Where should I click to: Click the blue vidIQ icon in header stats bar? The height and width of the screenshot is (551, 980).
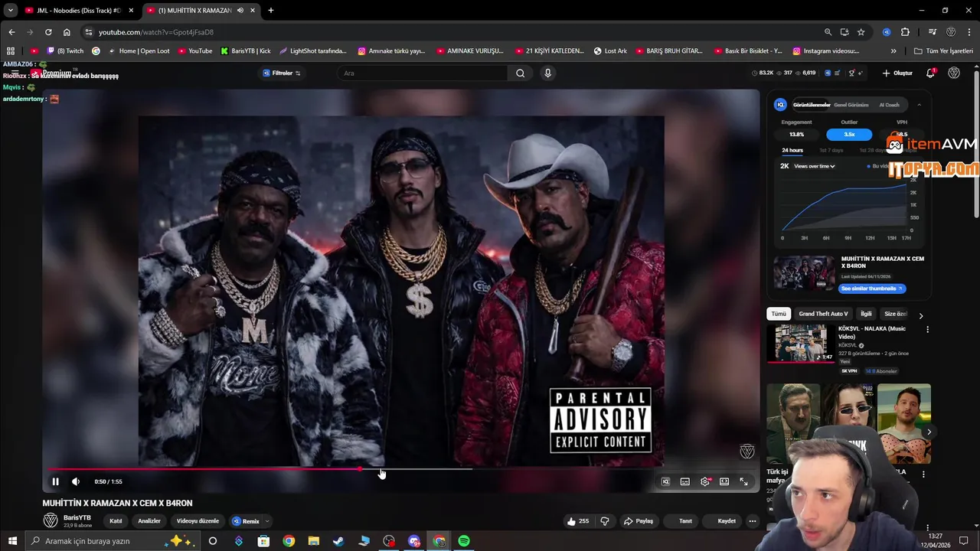(828, 73)
